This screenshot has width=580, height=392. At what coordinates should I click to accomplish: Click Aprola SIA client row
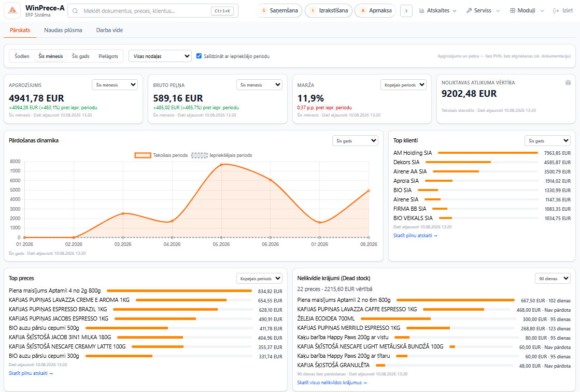pyautogui.click(x=482, y=181)
